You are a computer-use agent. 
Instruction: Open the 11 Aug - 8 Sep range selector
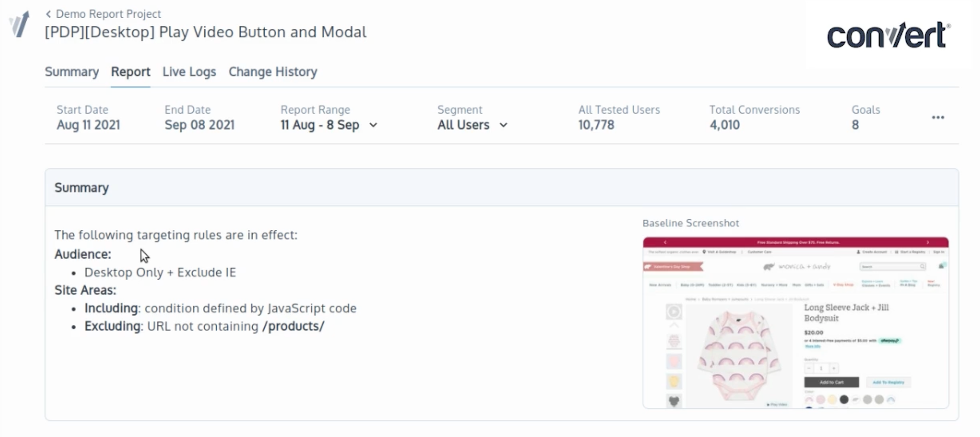point(329,125)
